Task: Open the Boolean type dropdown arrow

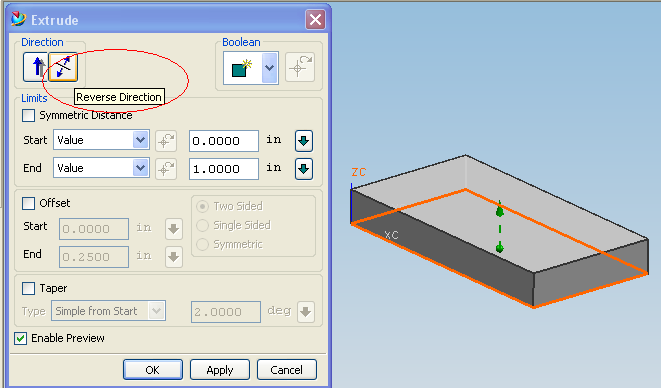Action: [x=269, y=68]
